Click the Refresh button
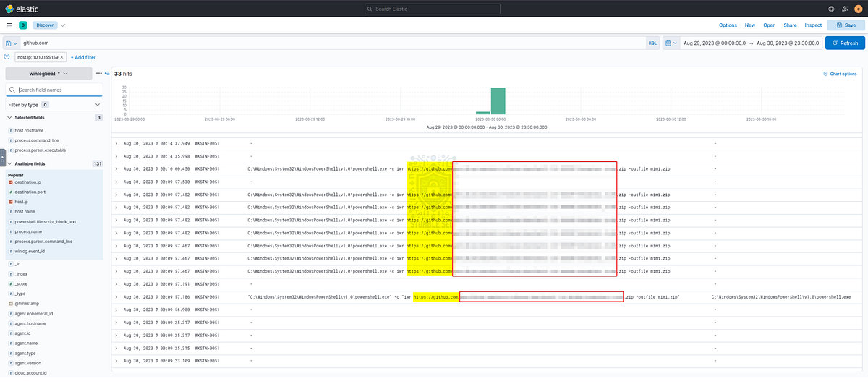 [x=845, y=43]
